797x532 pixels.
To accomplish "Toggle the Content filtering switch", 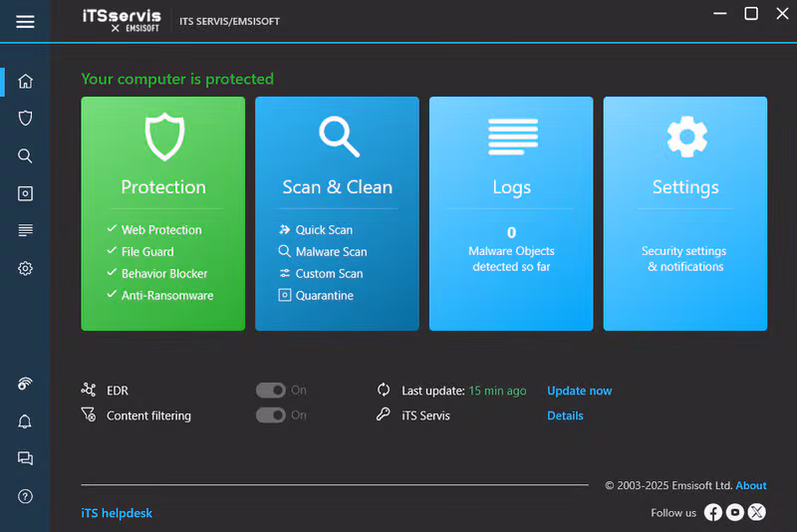I will point(270,415).
